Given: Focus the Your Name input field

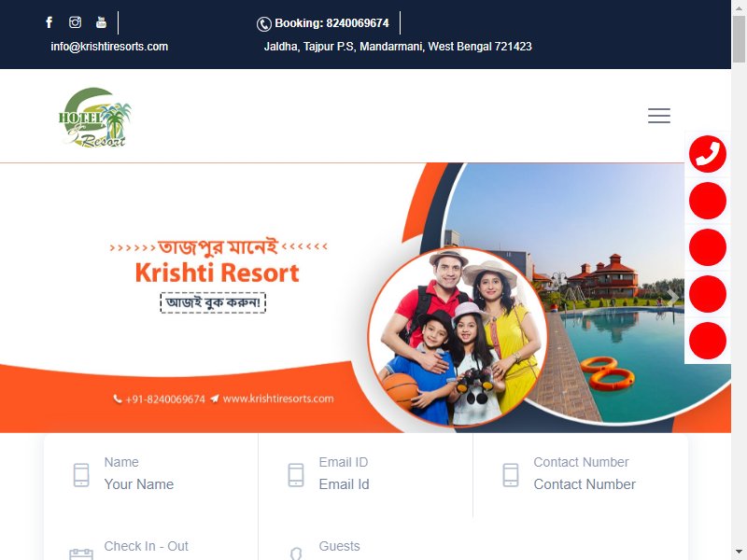Looking at the screenshot, I should 138,484.
